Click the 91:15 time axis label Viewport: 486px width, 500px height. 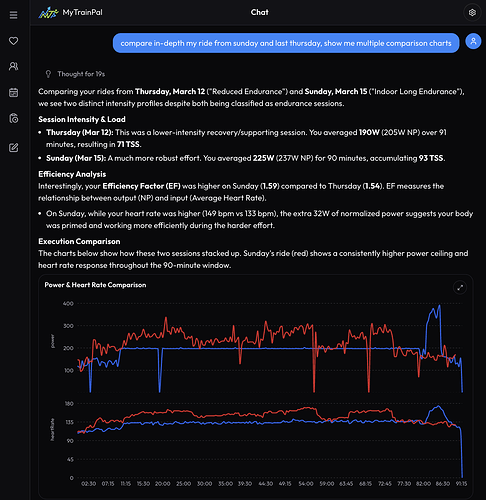[461, 483]
